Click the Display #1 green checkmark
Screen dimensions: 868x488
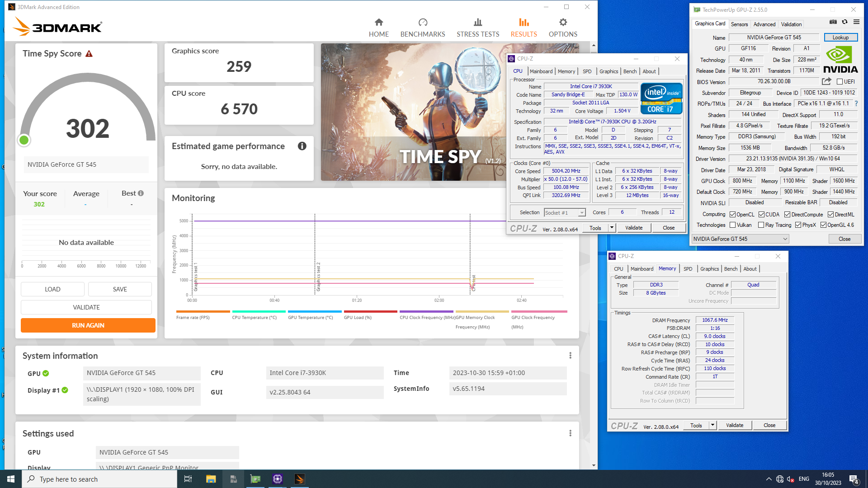pos(65,390)
